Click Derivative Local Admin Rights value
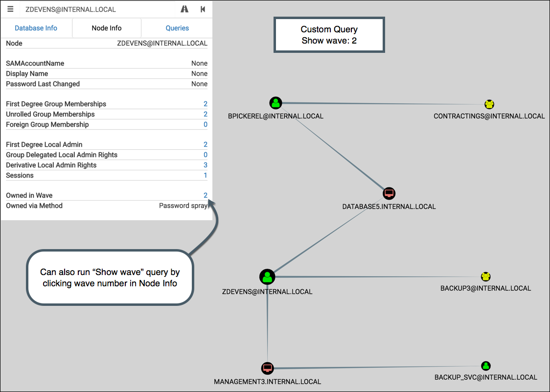550x392 pixels. tap(206, 165)
